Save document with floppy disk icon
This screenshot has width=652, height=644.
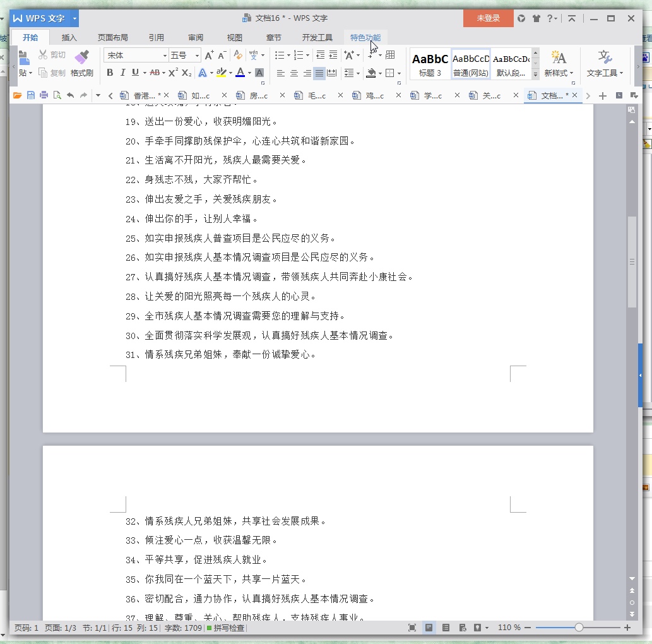[x=31, y=95]
